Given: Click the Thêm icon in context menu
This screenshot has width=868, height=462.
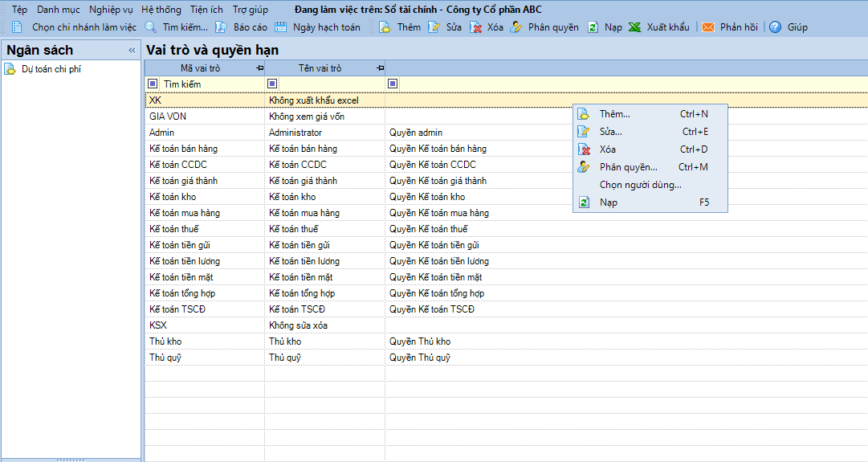Looking at the screenshot, I should (x=584, y=114).
